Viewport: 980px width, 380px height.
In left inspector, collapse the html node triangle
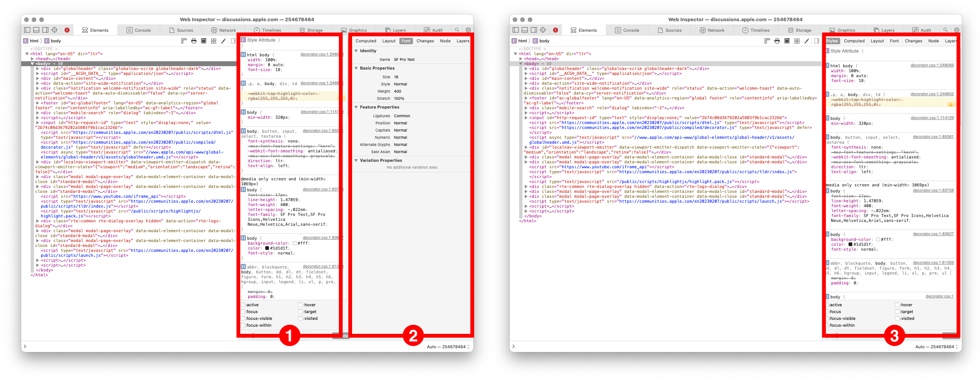pyautogui.click(x=27, y=54)
